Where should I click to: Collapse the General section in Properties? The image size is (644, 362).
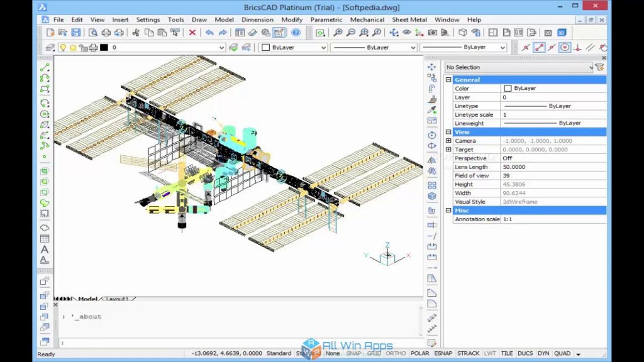pyautogui.click(x=448, y=80)
